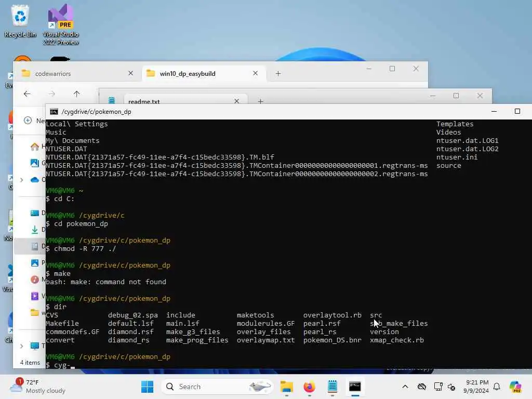532x399 pixels.
Task: Open Music in the Explorer sidebar
Action: [x=35, y=280]
